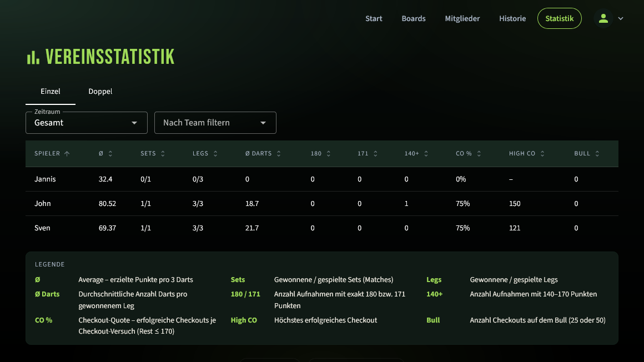This screenshot has height=362, width=644.
Task: Click Sven's high checkout value 121
Action: (x=515, y=228)
